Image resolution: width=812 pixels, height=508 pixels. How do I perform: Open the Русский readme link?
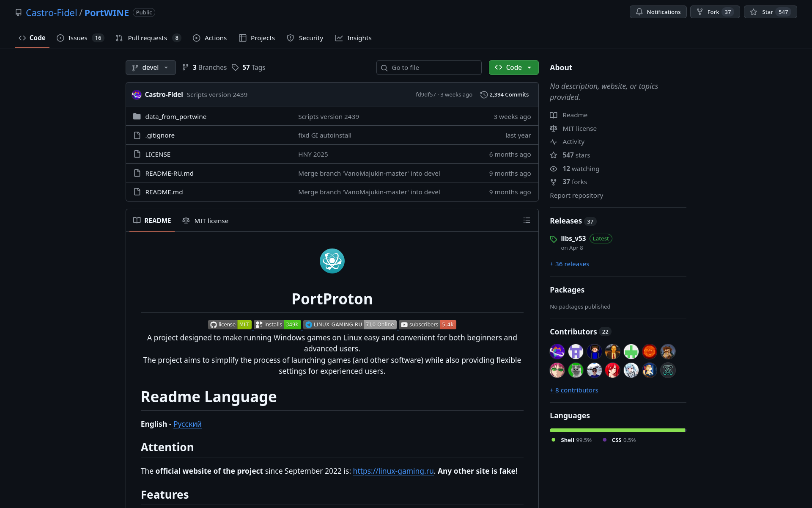pos(187,424)
